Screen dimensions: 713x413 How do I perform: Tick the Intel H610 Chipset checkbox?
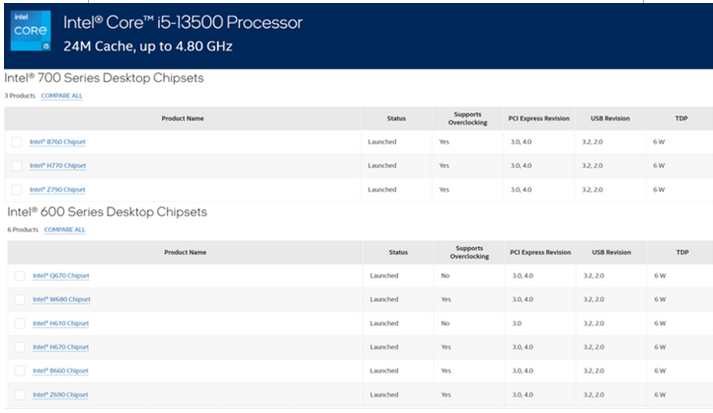20,323
